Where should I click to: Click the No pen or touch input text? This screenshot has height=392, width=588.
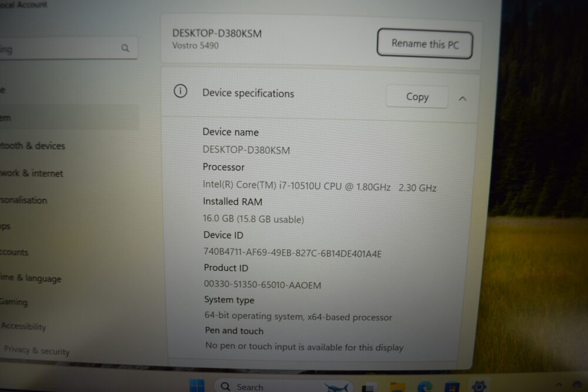pyautogui.click(x=304, y=347)
